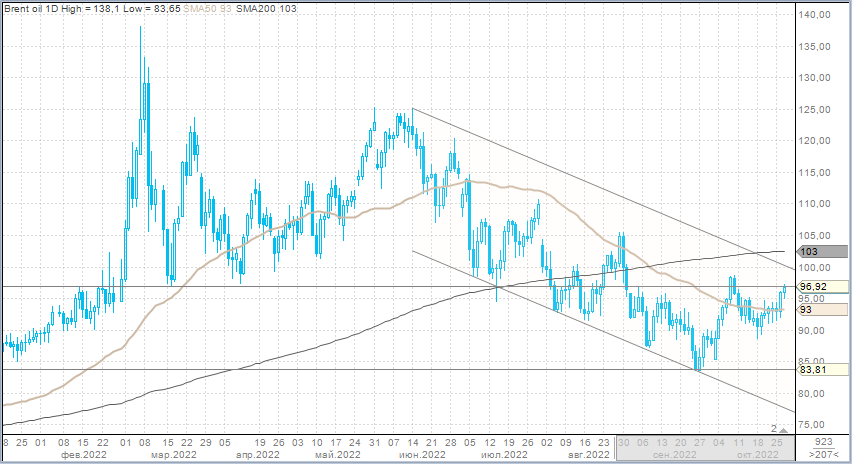This screenshot has width=852, height=464.
Task: Click the small triangle arrow near bottom right
Action: 784,428
